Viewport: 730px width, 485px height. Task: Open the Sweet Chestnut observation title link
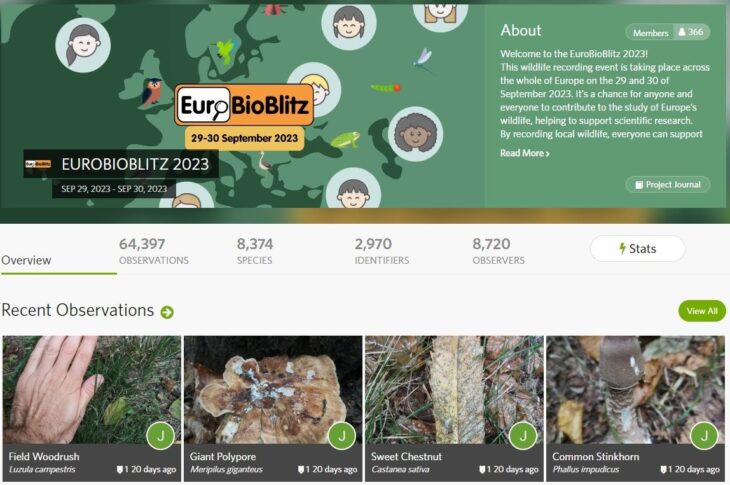point(406,457)
